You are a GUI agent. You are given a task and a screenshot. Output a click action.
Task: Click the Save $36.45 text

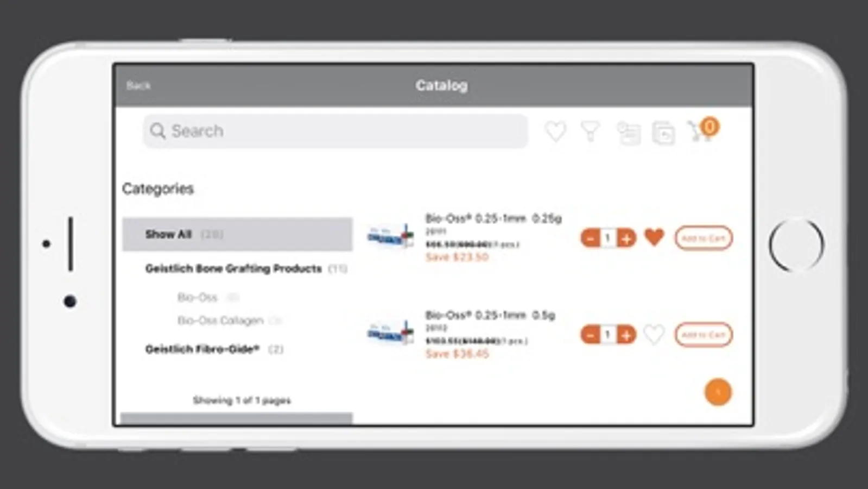457,354
